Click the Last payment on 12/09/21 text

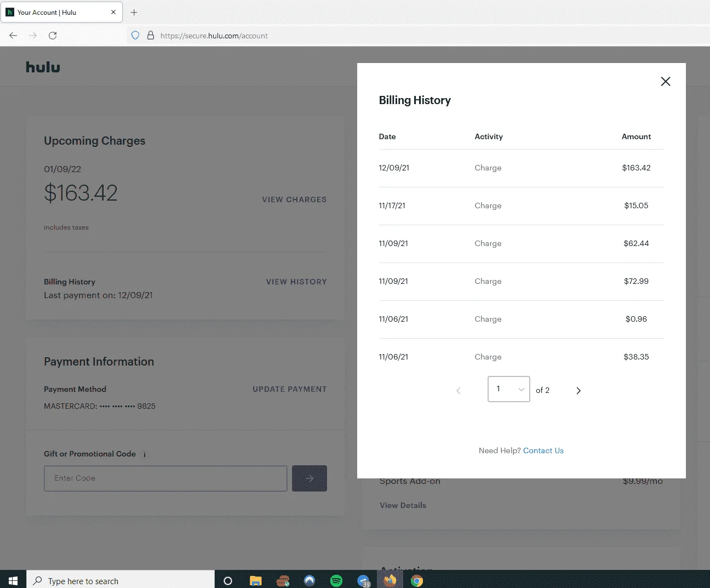(x=99, y=295)
